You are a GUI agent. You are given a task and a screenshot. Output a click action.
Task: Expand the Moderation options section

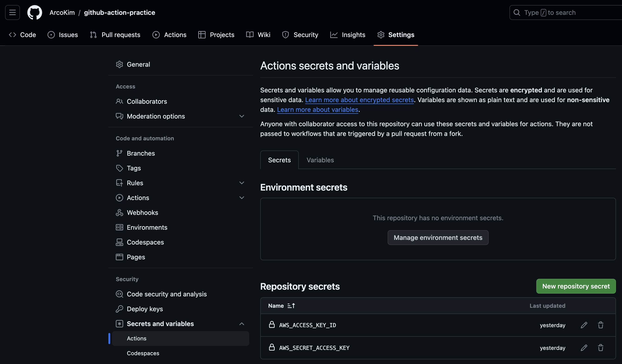(x=242, y=116)
